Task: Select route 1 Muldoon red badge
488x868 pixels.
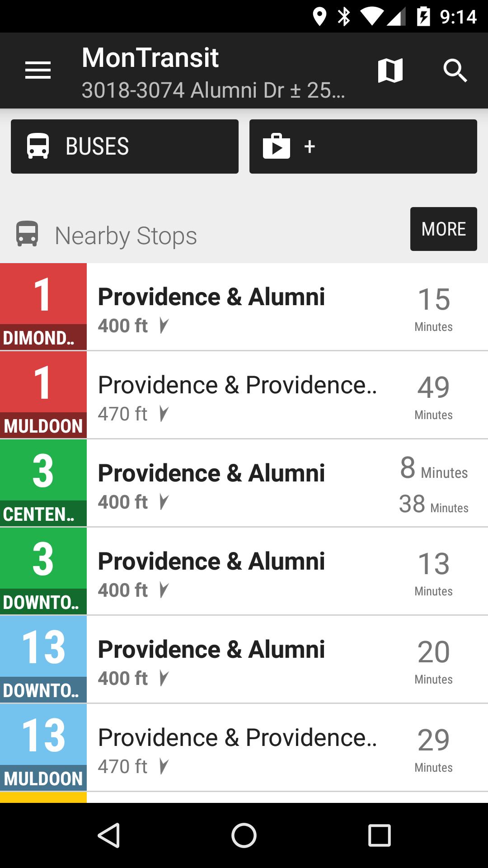Action: 43,395
